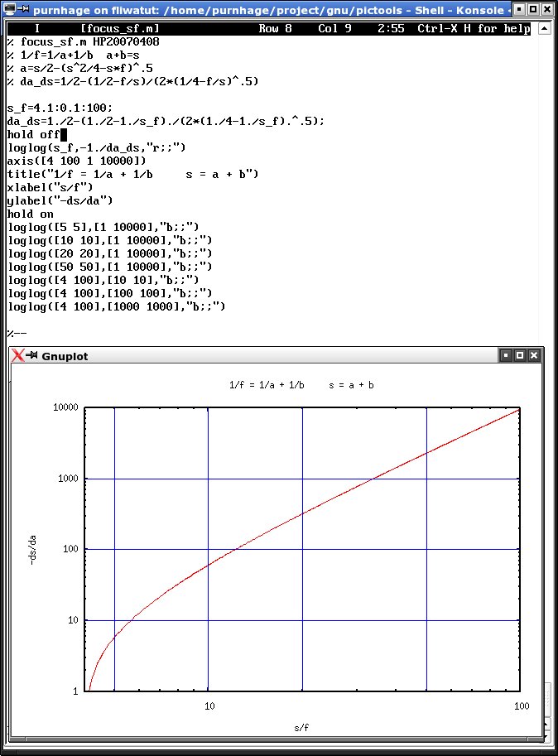Viewport: 558px width, 756px height.
Task: Click the Konsole scrollbar up arrow
Action: (545, 28)
